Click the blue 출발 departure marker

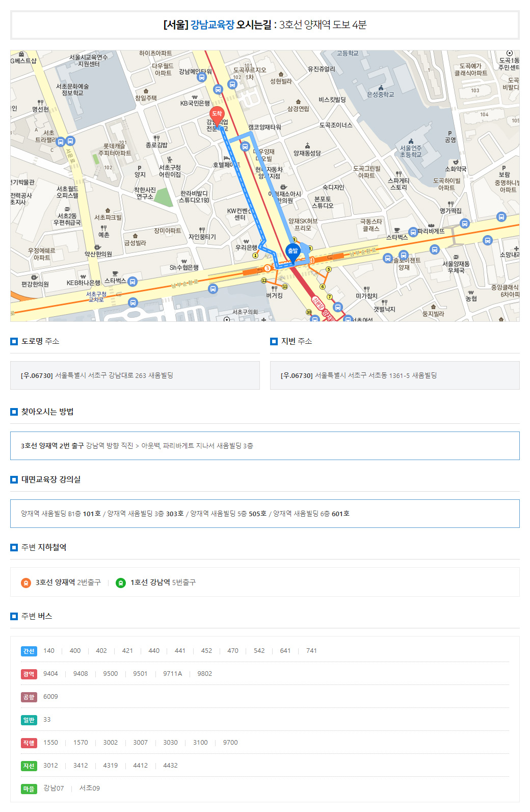(293, 252)
